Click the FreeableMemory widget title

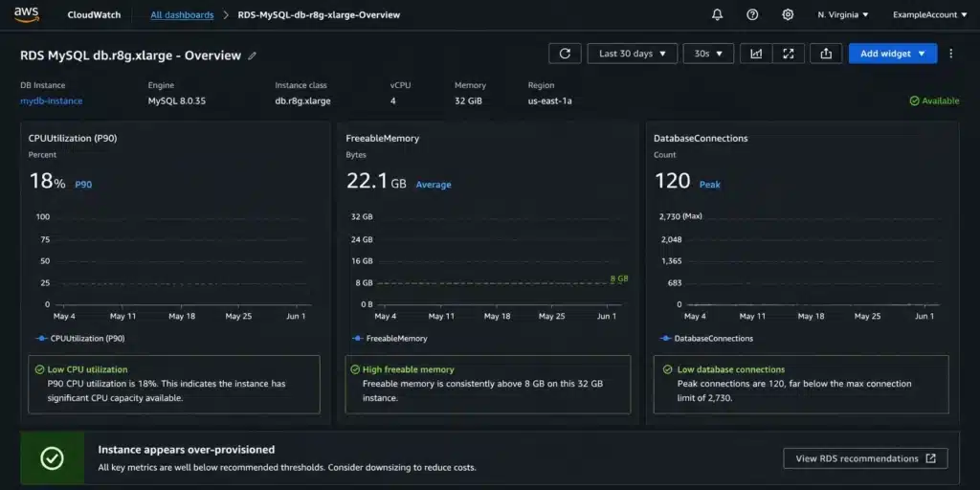click(383, 138)
